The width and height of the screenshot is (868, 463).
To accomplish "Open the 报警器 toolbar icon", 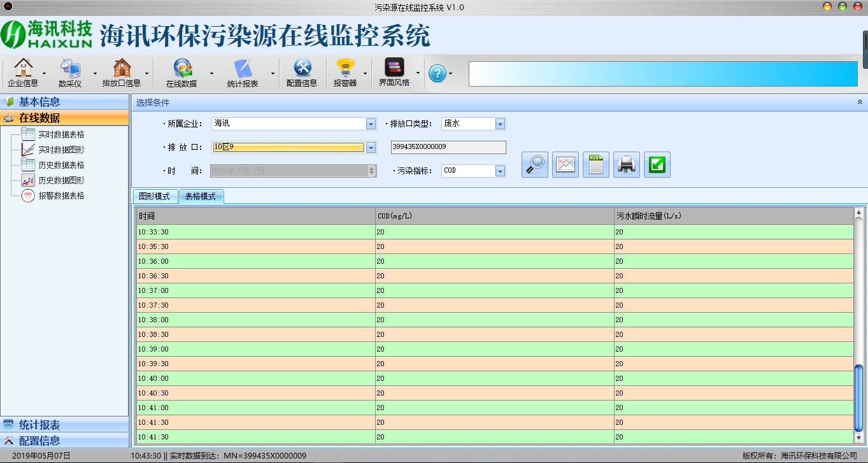I will [x=345, y=73].
